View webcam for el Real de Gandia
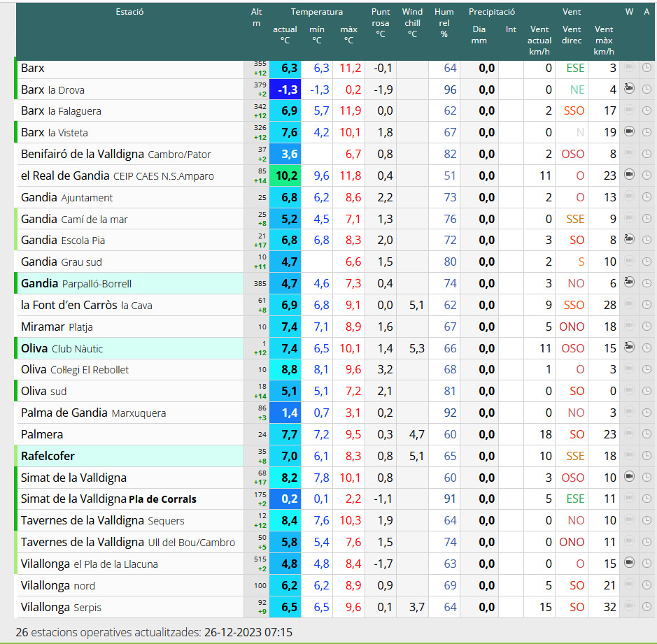 tap(629, 174)
